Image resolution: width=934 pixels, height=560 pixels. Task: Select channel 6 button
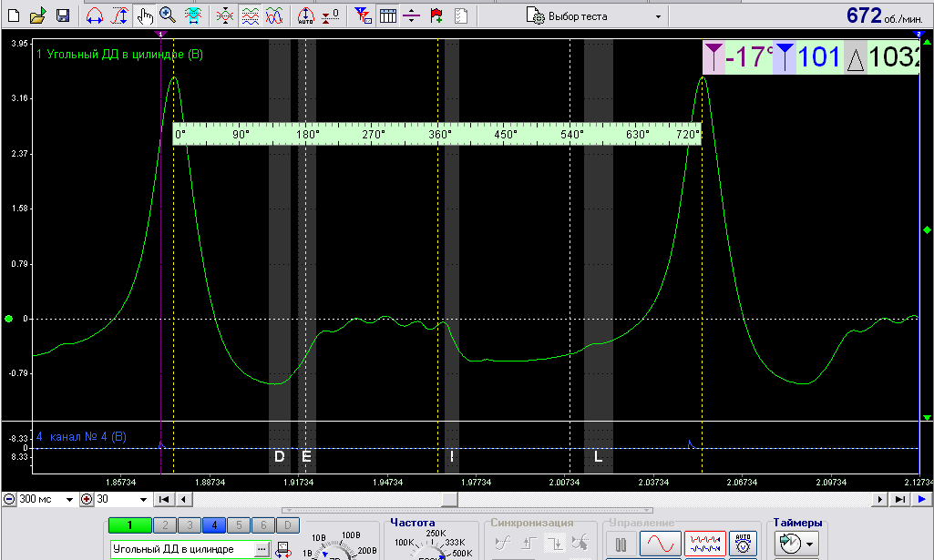tap(263, 525)
